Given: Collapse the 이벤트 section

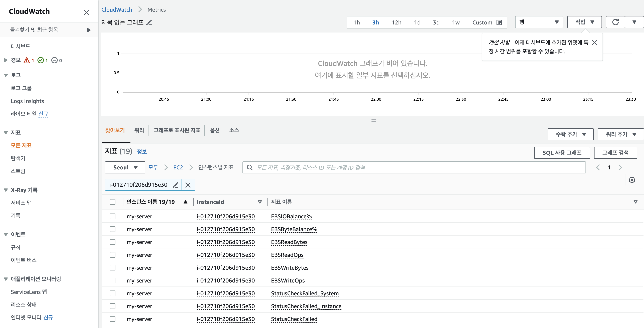Looking at the screenshot, I should pyautogui.click(x=6, y=234).
